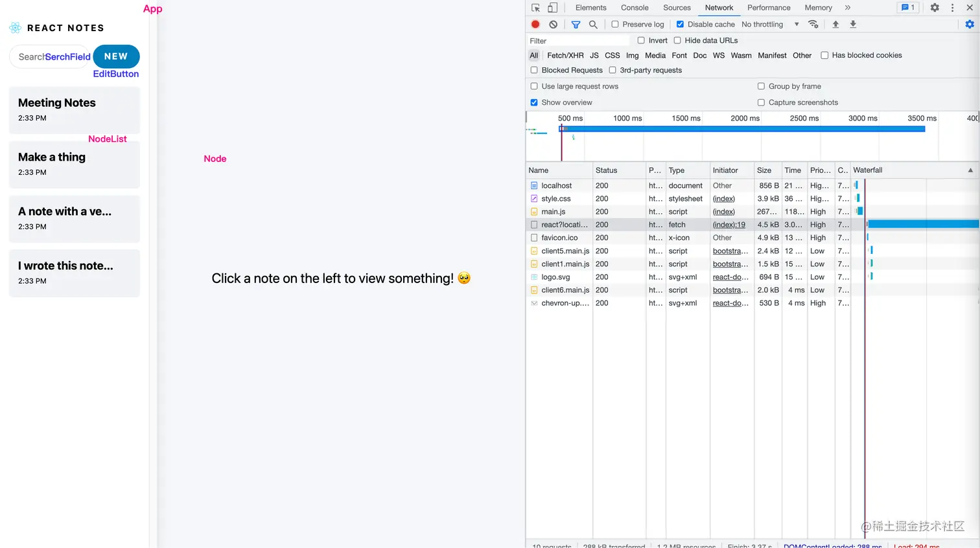Open the Performance tab

click(x=769, y=8)
